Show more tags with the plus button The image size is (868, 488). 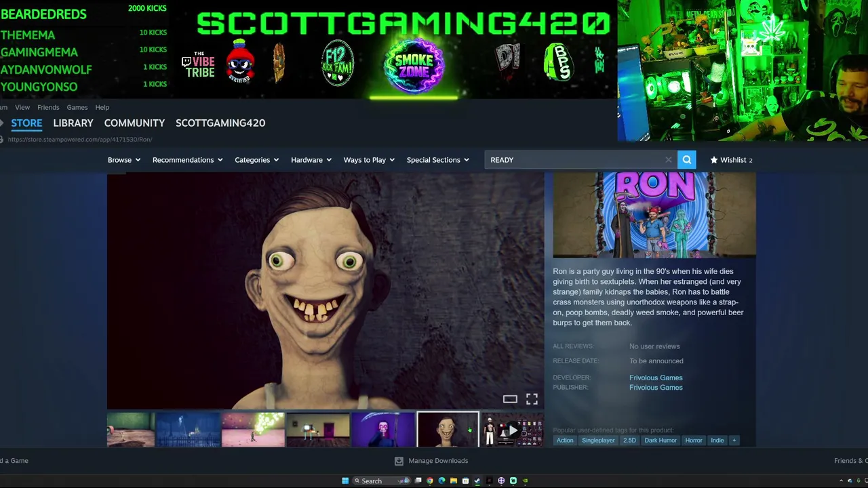pos(734,441)
